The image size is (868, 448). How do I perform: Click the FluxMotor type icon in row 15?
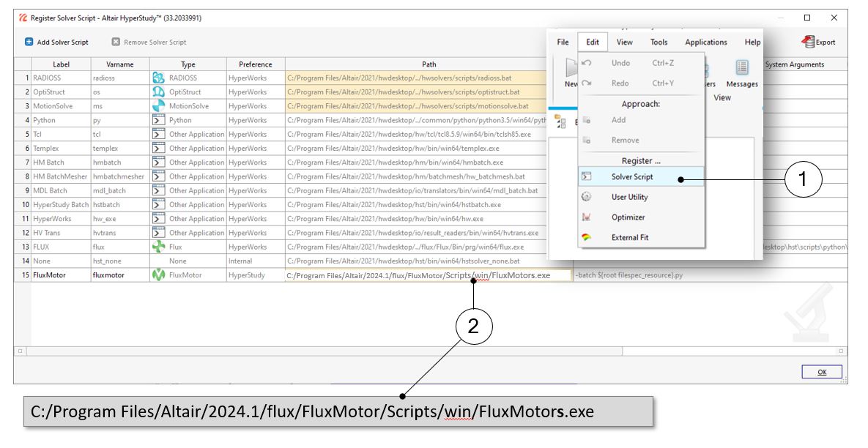tap(158, 275)
